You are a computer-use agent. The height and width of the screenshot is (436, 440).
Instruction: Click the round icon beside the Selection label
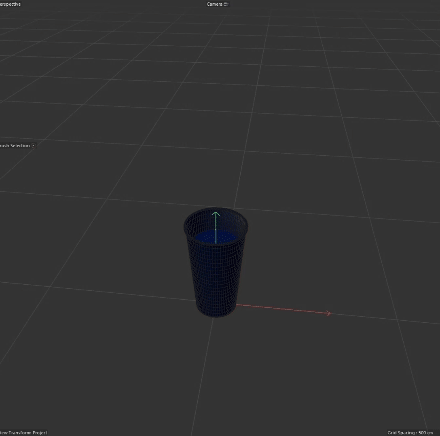coord(33,146)
